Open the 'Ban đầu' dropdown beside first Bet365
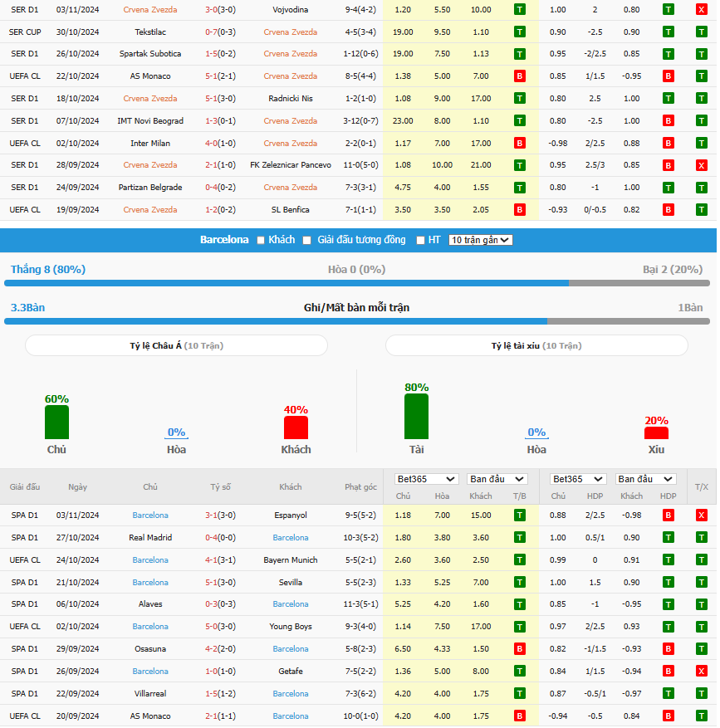 497,479
